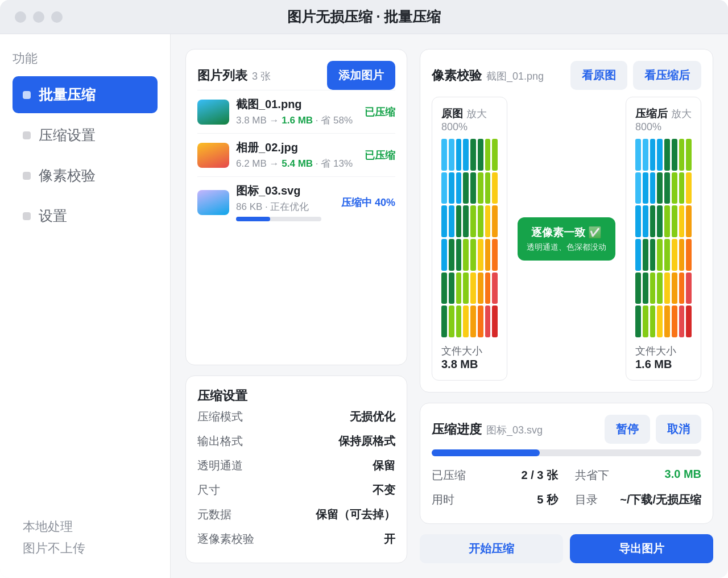The image size is (728, 578).
Task: Click the 图标_03.svg file name in list
Action: tap(268, 191)
